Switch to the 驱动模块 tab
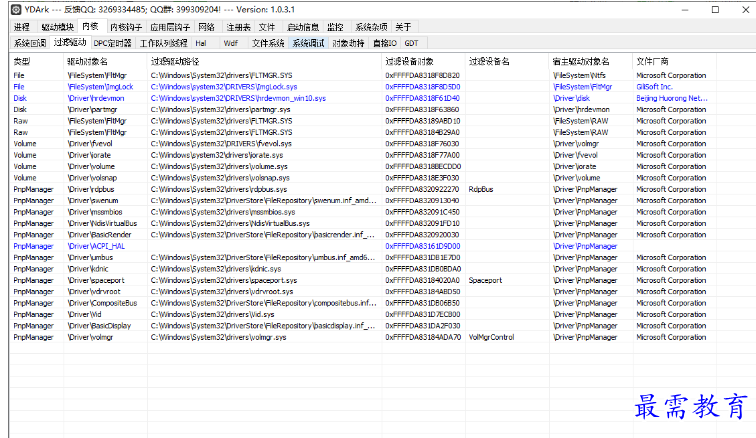756x438 pixels. point(57,27)
